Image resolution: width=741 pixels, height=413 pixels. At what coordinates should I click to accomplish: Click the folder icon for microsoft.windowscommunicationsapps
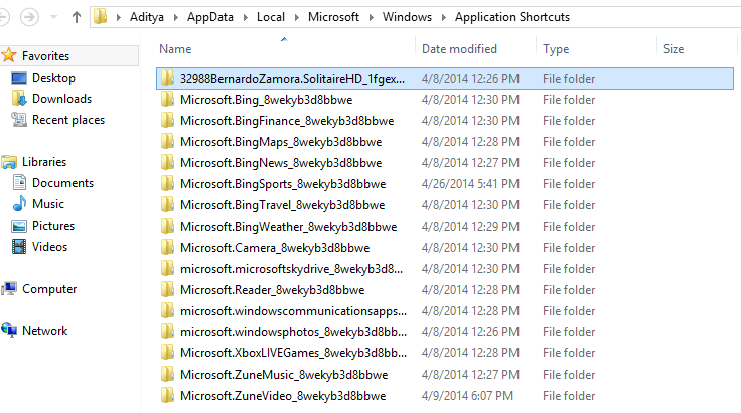167,311
